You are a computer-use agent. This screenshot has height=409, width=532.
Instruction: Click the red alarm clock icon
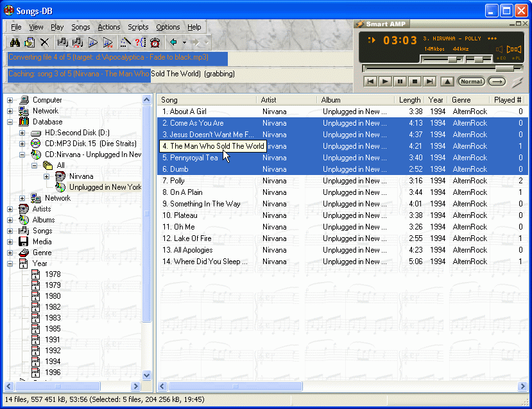click(155, 42)
